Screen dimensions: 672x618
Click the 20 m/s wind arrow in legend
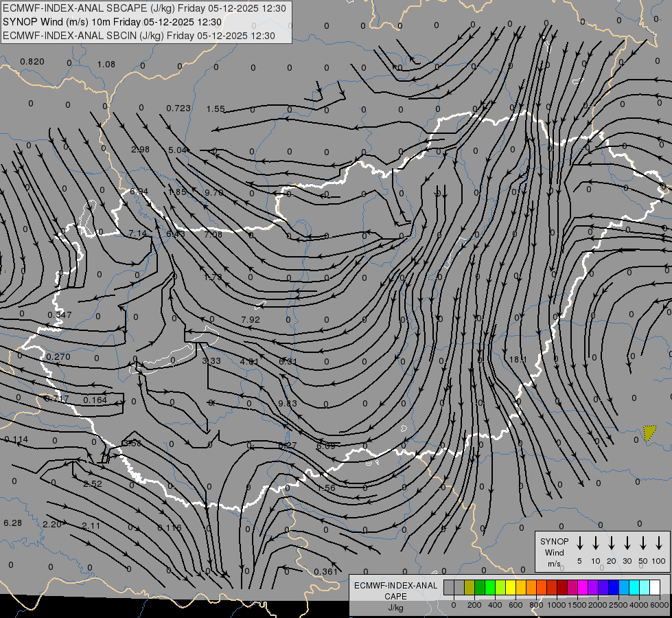[612, 543]
